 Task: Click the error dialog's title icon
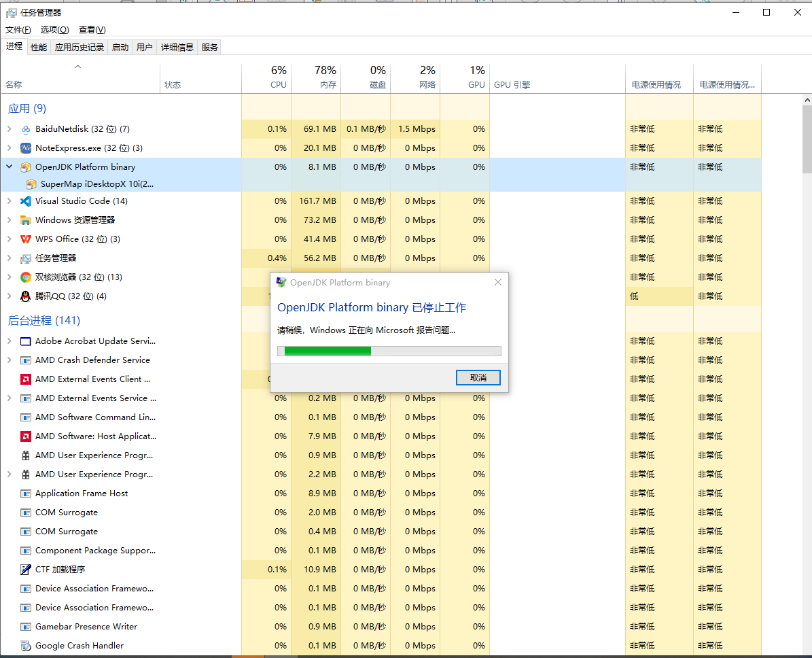tap(281, 282)
